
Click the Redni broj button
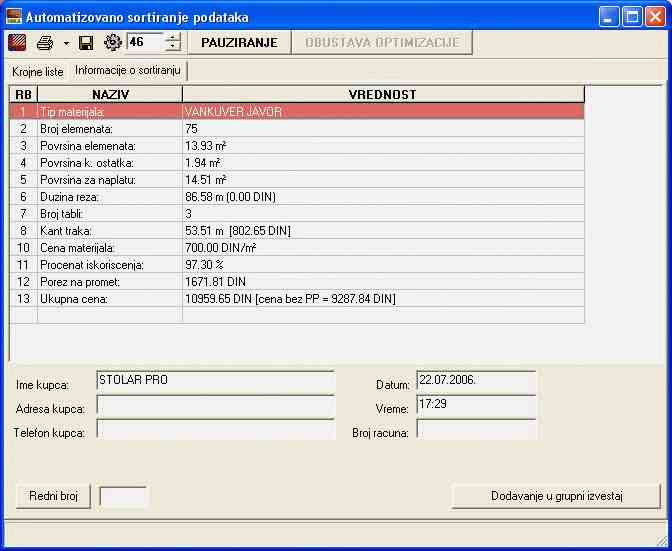pyautogui.click(x=53, y=496)
